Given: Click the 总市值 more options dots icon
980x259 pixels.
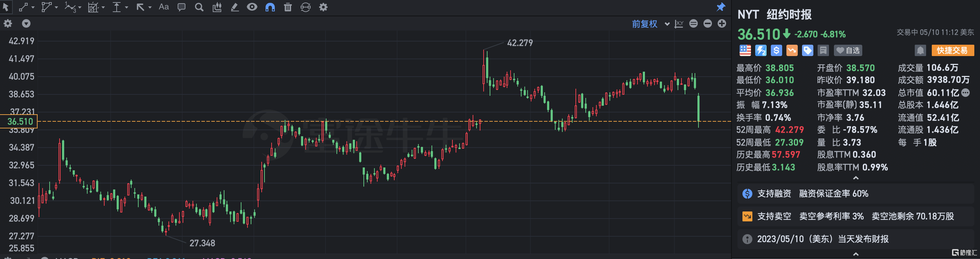Looking at the screenshot, I should point(965,93).
